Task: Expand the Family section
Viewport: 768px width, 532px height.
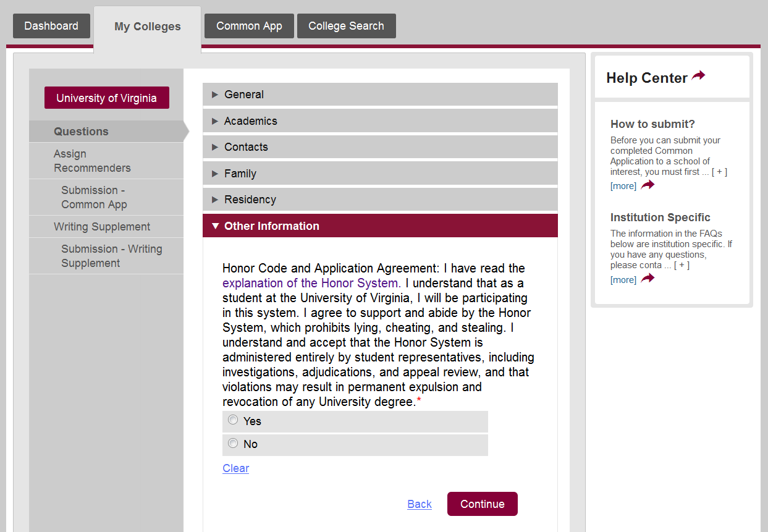Action: [x=380, y=174]
